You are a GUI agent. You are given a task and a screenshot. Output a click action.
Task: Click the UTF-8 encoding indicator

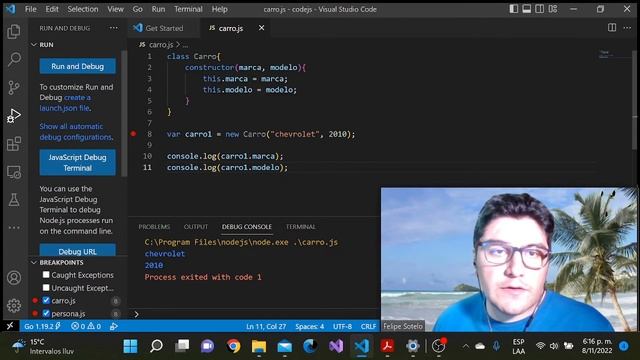[342, 327]
